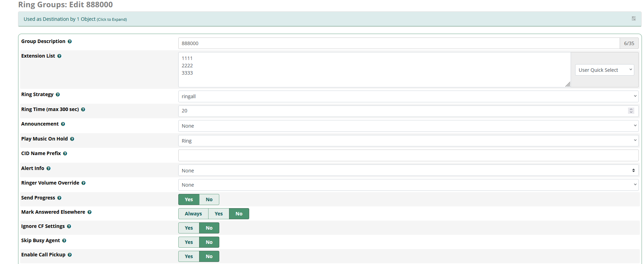This screenshot has width=644, height=264.
Task: Focus the Group Description field
Action: (399, 43)
